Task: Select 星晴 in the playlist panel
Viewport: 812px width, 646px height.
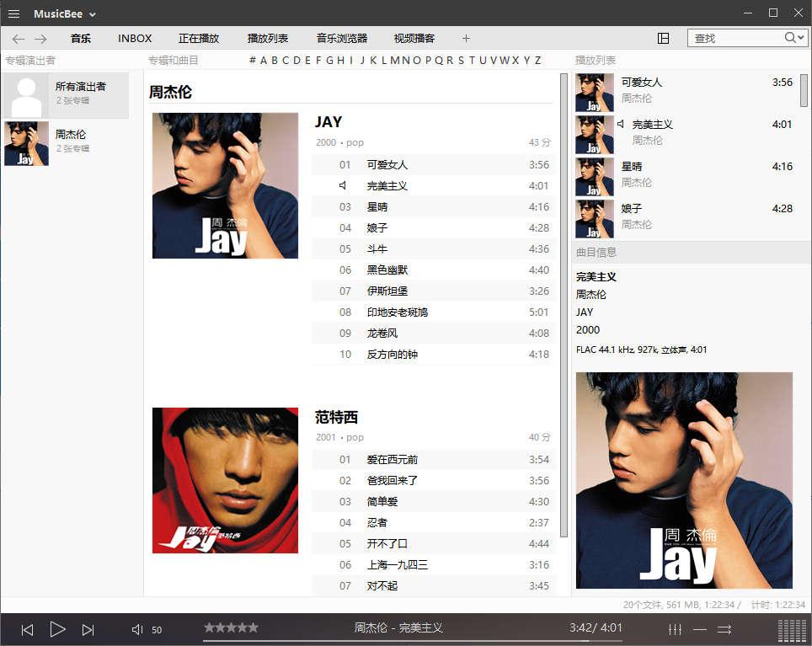Action: point(685,177)
